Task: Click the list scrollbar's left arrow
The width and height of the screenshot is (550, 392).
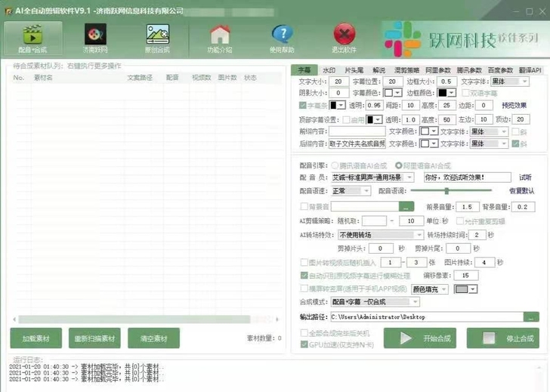Action: point(14,319)
